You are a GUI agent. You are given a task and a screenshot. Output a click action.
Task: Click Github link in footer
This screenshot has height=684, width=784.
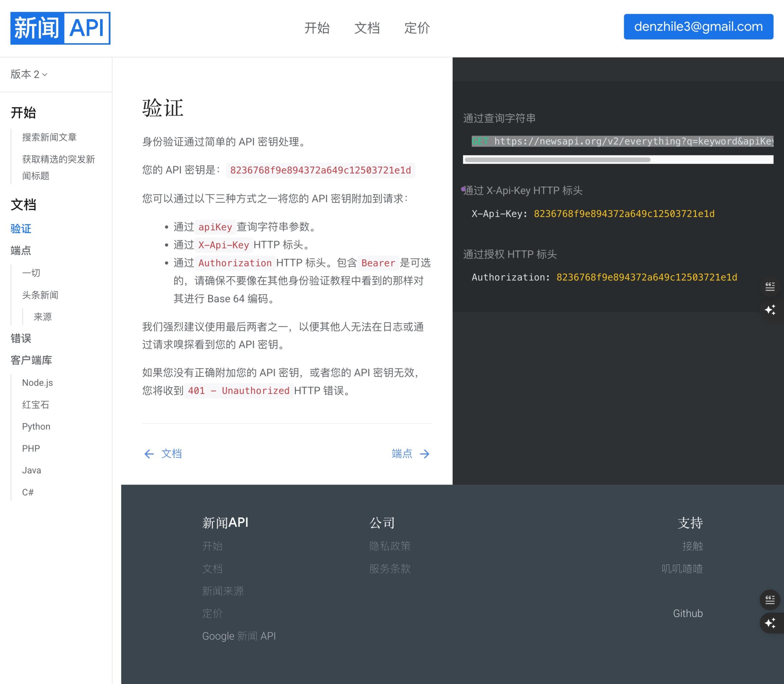coord(688,613)
